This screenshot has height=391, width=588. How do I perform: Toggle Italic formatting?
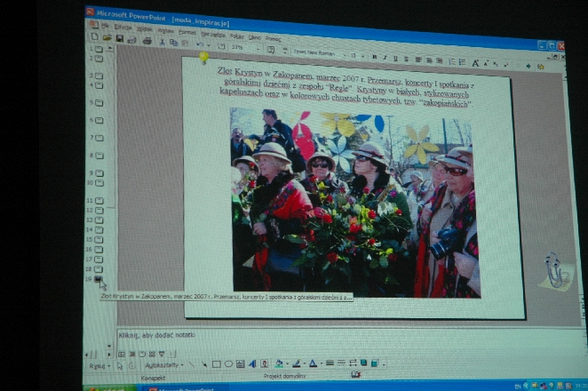tap(385, 58)
